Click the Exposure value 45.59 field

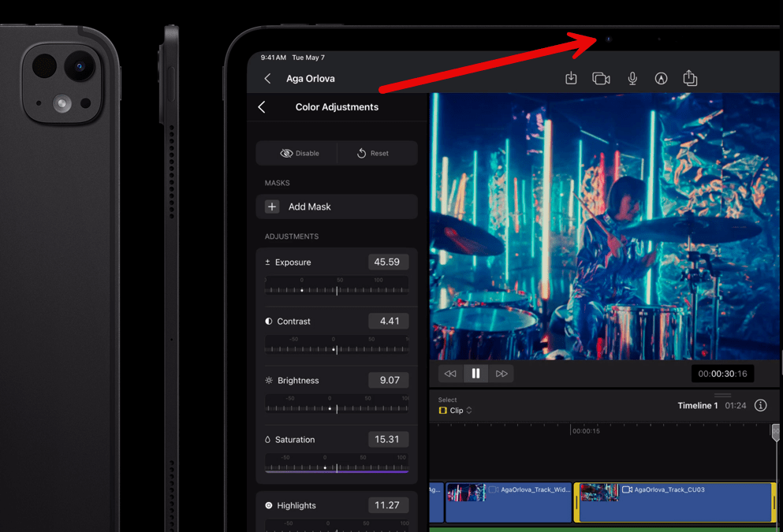tap(388, 262)
